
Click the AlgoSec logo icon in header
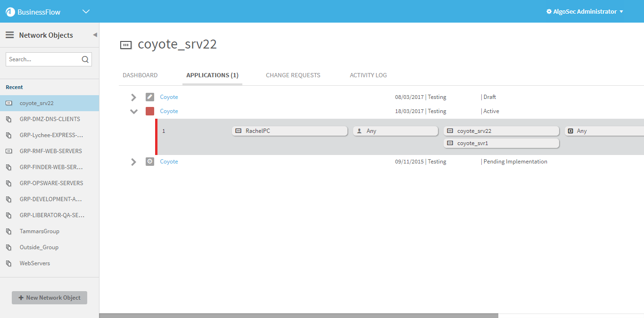tap(10, 12)
